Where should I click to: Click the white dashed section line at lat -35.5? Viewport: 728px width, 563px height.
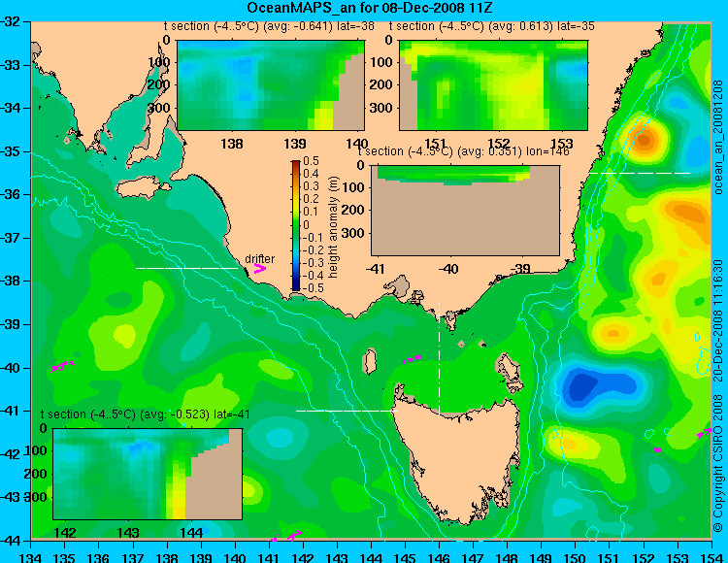pos(640,173)
